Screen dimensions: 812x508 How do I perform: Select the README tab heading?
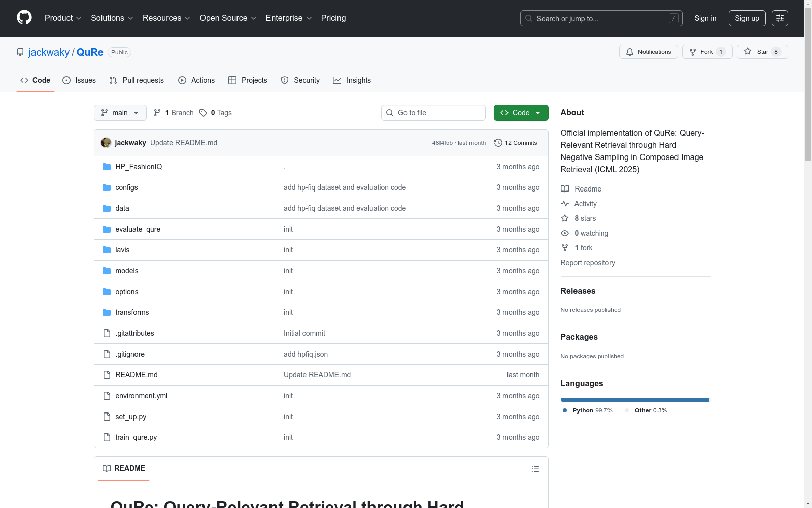[124, 468]
